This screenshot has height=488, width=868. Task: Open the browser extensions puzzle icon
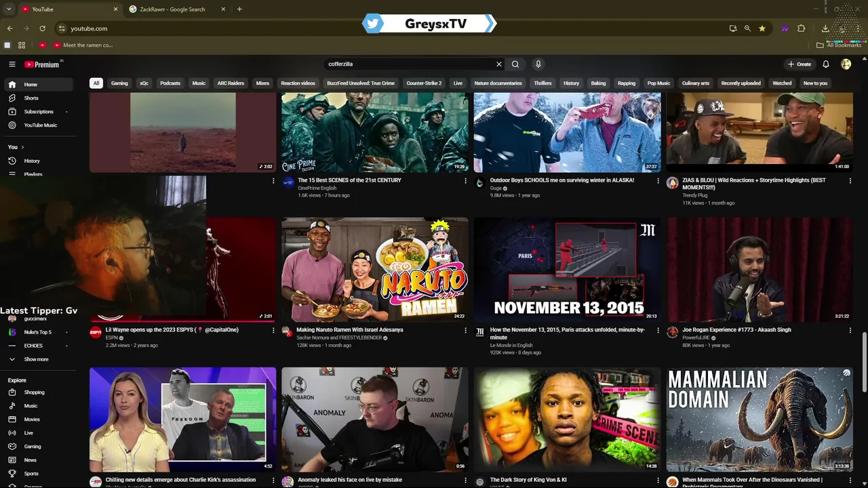click(802, 28)
